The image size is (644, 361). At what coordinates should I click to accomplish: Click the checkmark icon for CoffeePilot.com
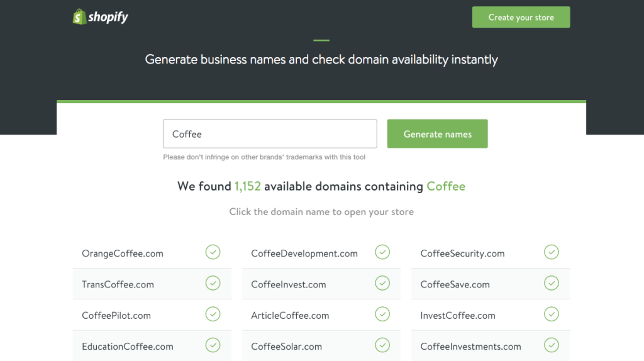click(213, 314)
